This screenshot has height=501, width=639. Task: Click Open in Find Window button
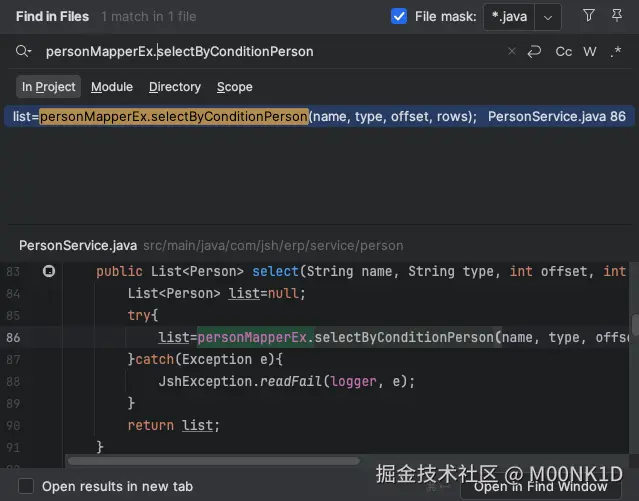540,487
